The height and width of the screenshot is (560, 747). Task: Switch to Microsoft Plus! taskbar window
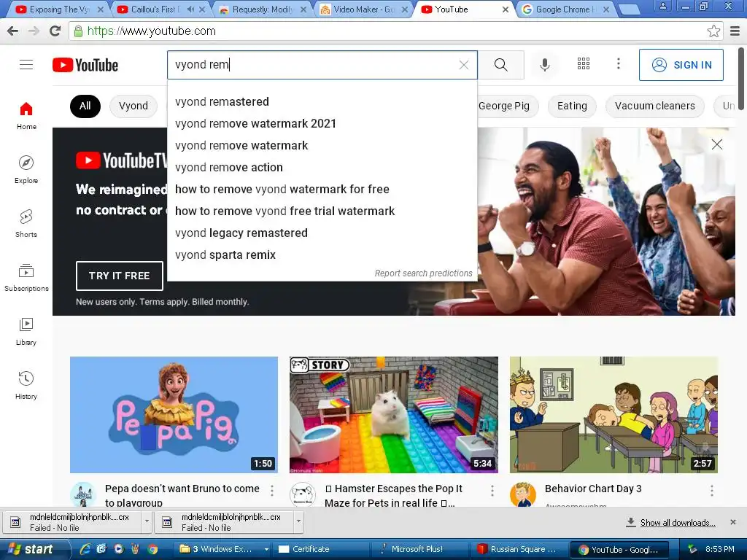[x=419, y=549]
